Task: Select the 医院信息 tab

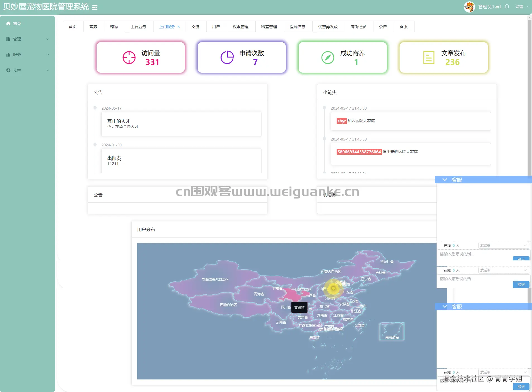Action: [298, 27]
